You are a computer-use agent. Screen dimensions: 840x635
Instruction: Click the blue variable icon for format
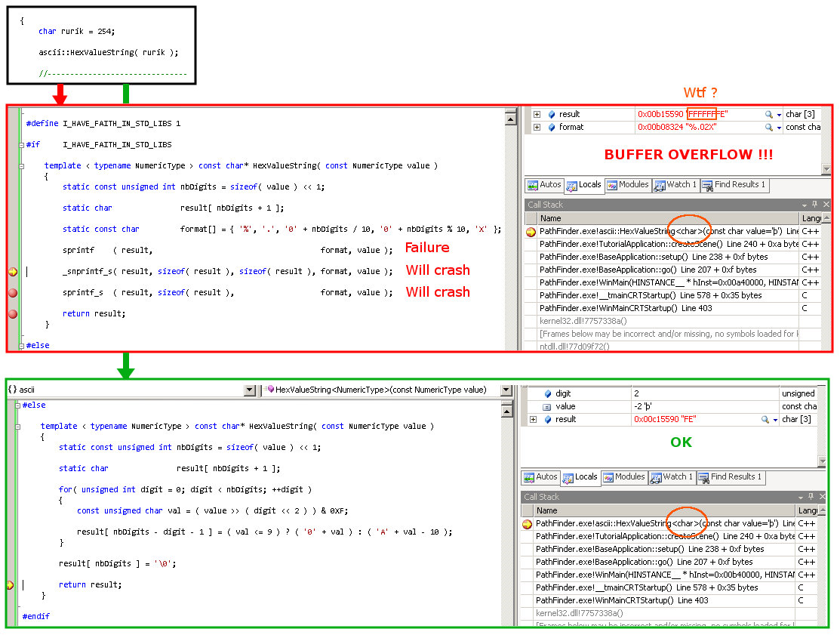pyautogui.click(x=552, y=128)
